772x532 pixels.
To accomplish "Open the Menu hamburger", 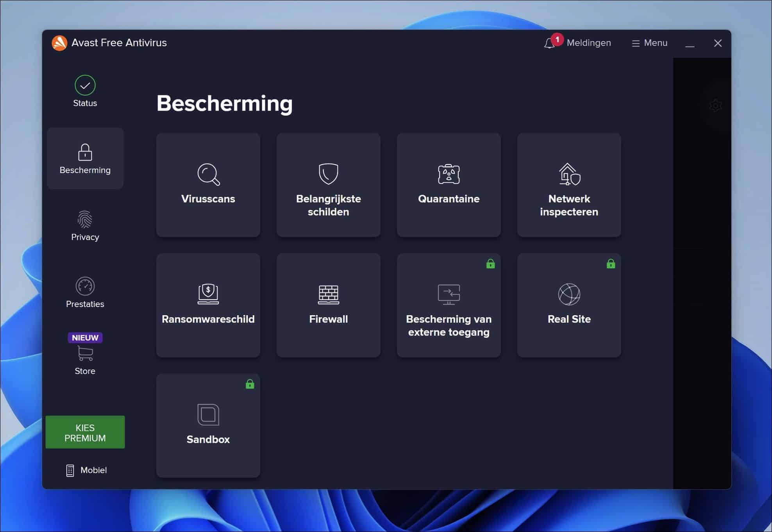I will [650, 43].
